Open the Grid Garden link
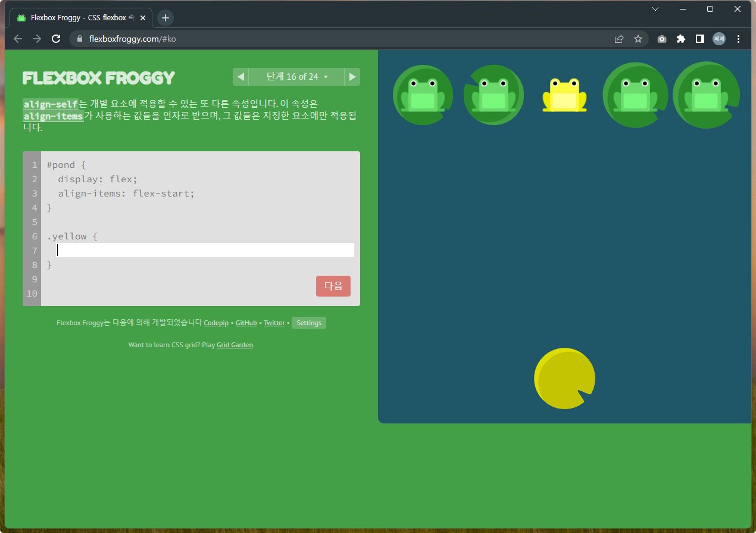This screenshot has height=533, width=756. pyautogui.click(x=235, y=345)
